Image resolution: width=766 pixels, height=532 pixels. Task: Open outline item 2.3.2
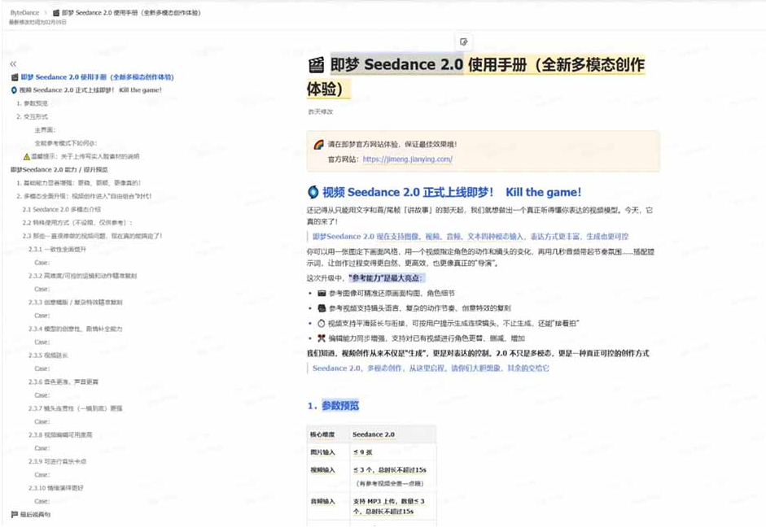(82, 276)
